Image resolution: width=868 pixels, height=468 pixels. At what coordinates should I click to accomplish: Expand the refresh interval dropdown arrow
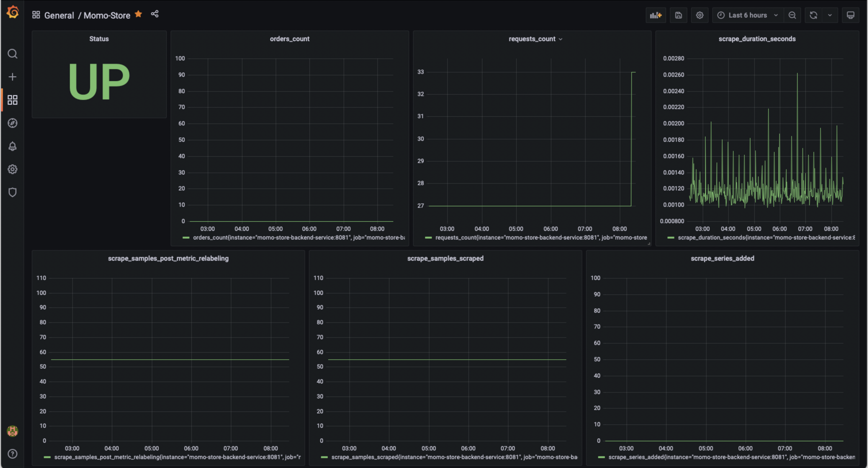[830, 15]
